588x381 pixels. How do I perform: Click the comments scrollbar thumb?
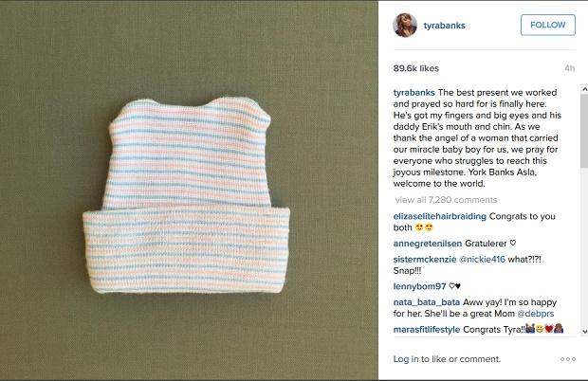pos(584,131)
